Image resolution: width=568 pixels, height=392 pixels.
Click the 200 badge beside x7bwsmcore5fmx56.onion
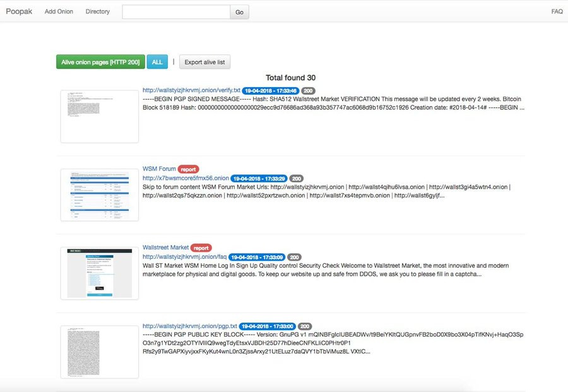coord(297,179)
